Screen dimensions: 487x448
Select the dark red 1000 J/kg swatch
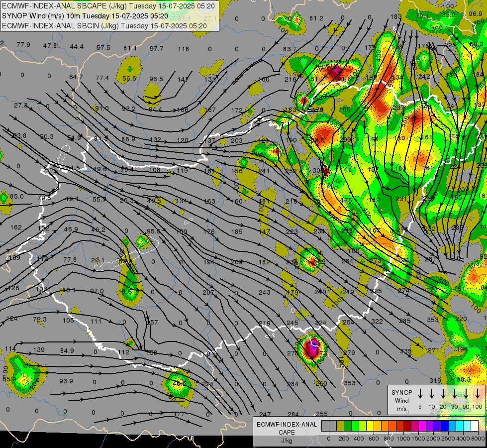(x=407, y=426)
